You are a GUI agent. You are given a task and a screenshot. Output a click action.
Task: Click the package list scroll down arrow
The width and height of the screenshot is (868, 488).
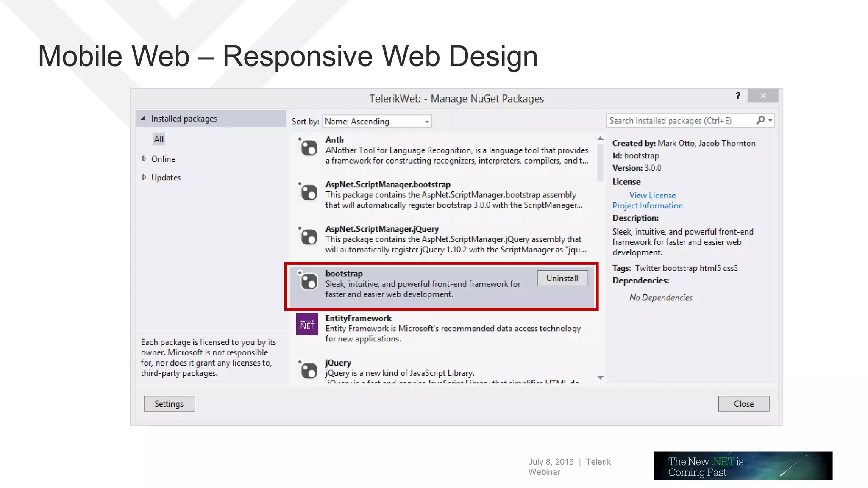tap(600, 377)
